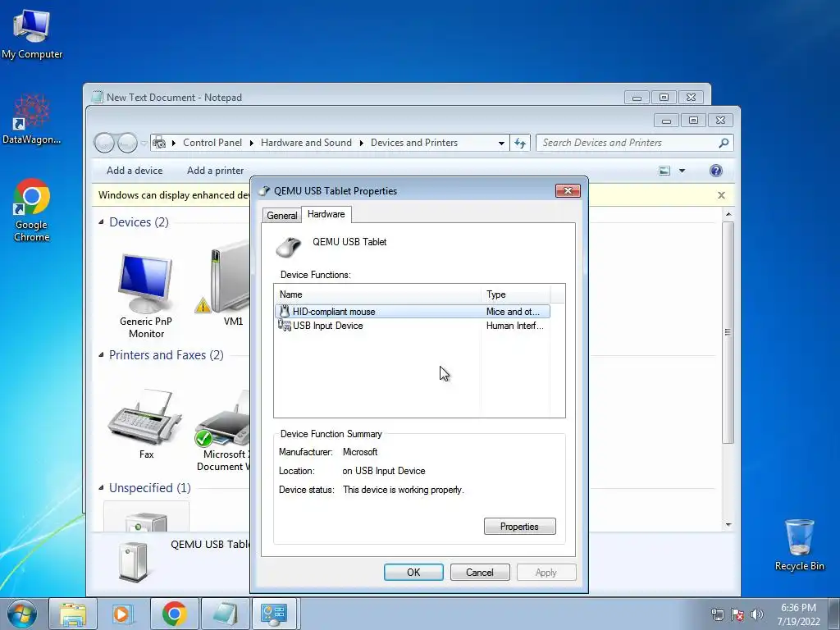Select the Hardware tab
This screenshot has width=840, height=630.
pos(326,214)
